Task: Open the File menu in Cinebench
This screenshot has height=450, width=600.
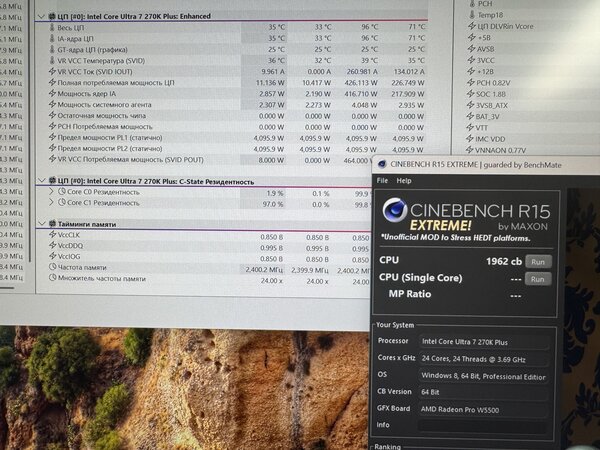Action: 382,181
